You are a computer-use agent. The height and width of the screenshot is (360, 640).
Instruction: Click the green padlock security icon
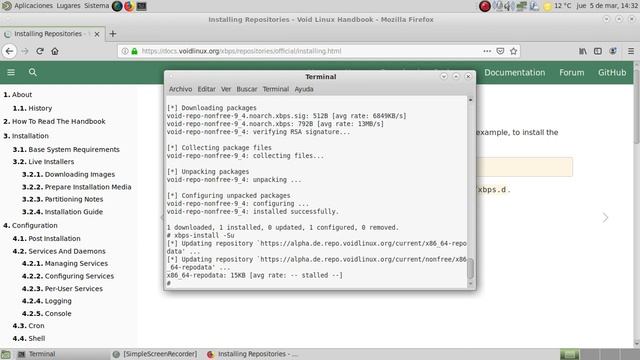(x=134, y=51)
